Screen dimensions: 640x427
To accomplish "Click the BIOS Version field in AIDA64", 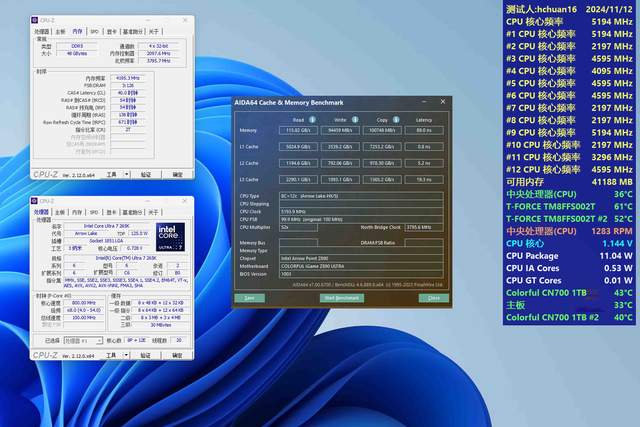I will click(361, 274).
